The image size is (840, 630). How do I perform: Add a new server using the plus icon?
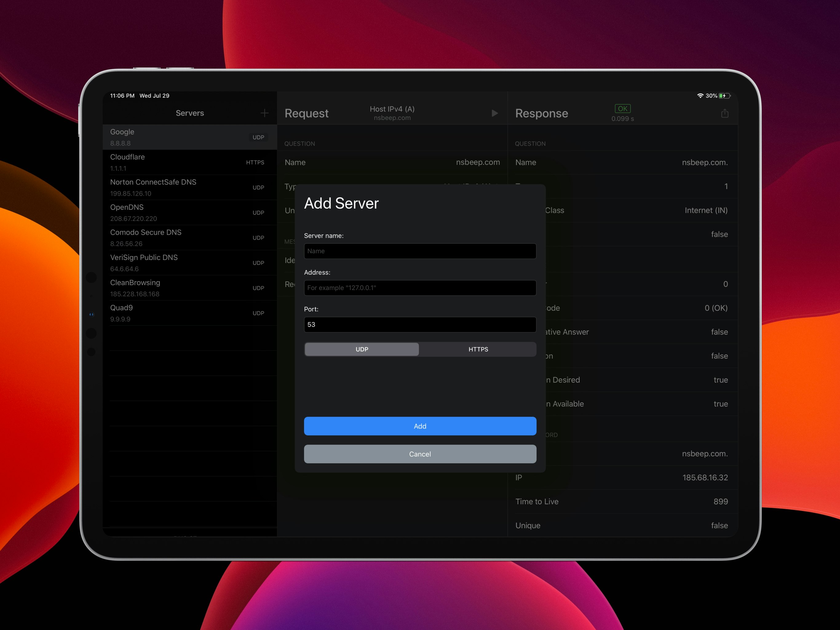coord(264,113)
